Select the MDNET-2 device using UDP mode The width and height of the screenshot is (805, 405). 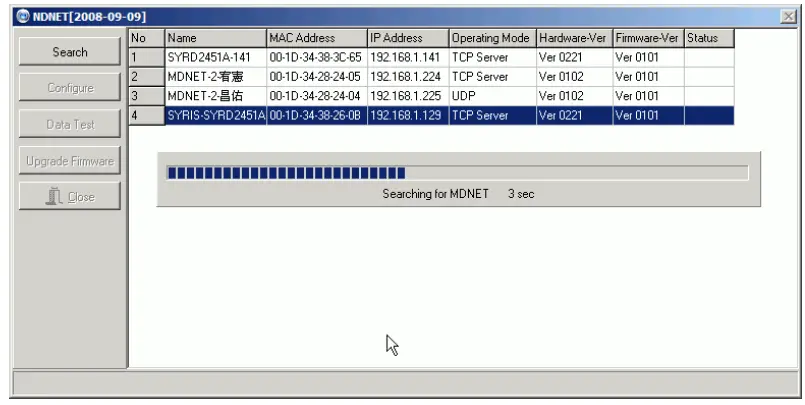(216, 96)
